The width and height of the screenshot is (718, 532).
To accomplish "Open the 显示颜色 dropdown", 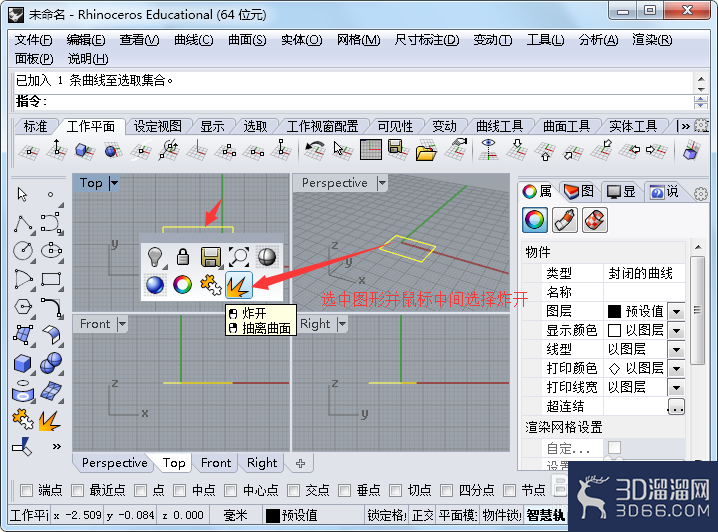I will [x=676, y=331].
